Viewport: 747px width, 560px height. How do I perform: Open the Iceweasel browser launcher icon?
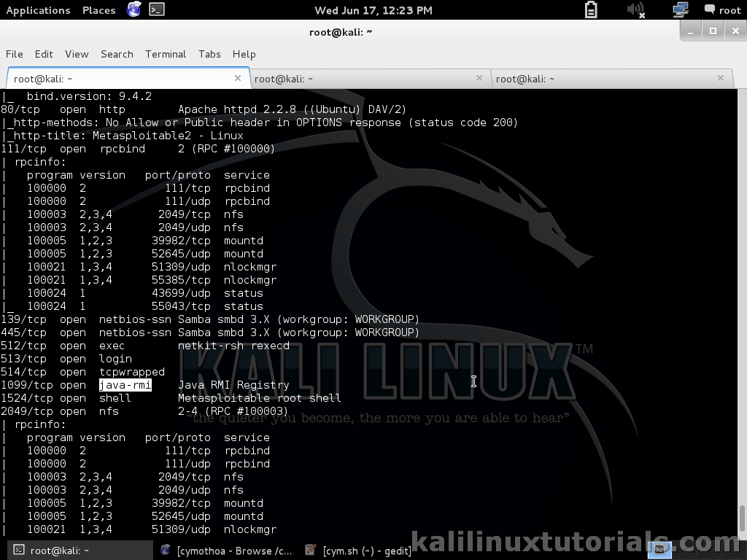point(133,9)
